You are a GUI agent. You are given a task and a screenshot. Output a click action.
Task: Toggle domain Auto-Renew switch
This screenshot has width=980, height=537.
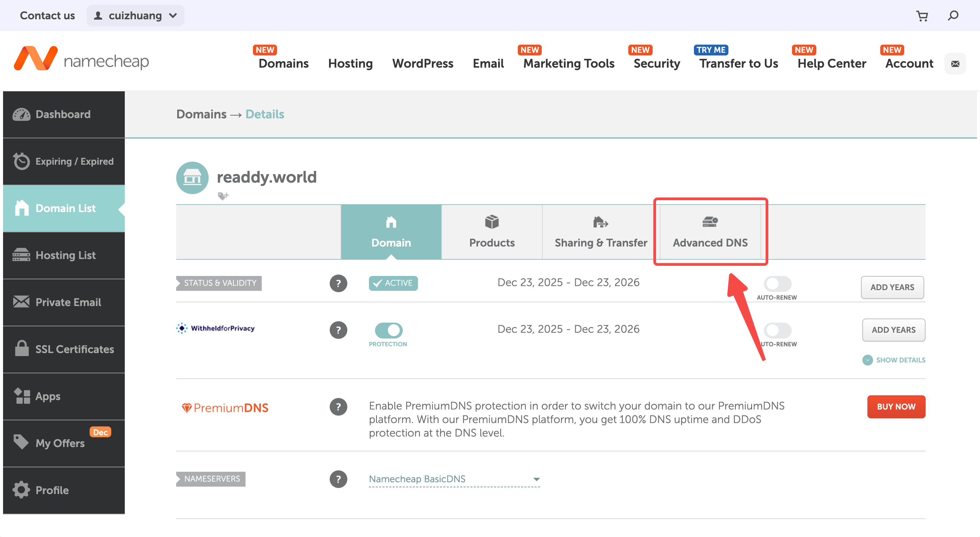(777, 284)
